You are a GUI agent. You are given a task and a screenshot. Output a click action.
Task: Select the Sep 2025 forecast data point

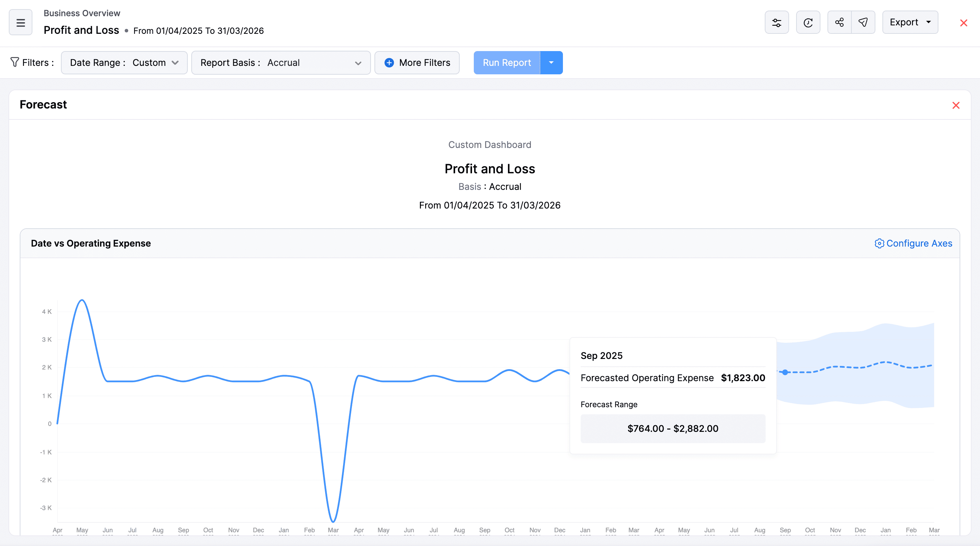785,372
